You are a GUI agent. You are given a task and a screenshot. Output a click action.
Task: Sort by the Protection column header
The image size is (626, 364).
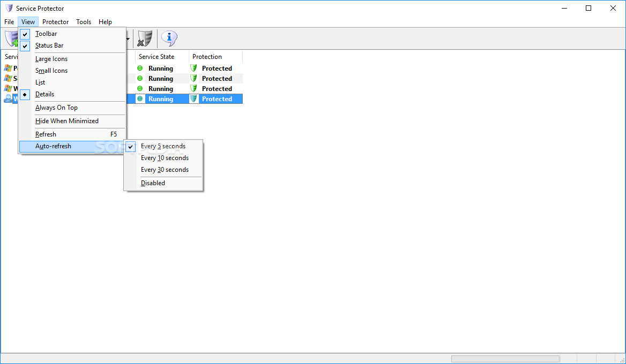215,57
